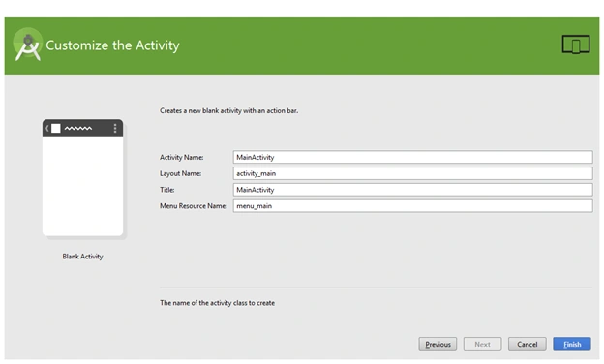The height and width of the screenshot is (364, 604).
Task: Go back with the Previous button
Action: coord(438,344)
